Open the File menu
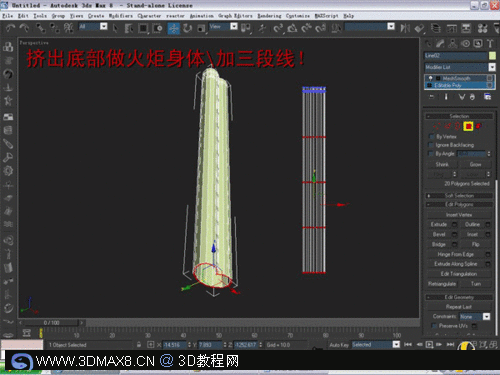 pyautogui.click(x=7, y=16)
